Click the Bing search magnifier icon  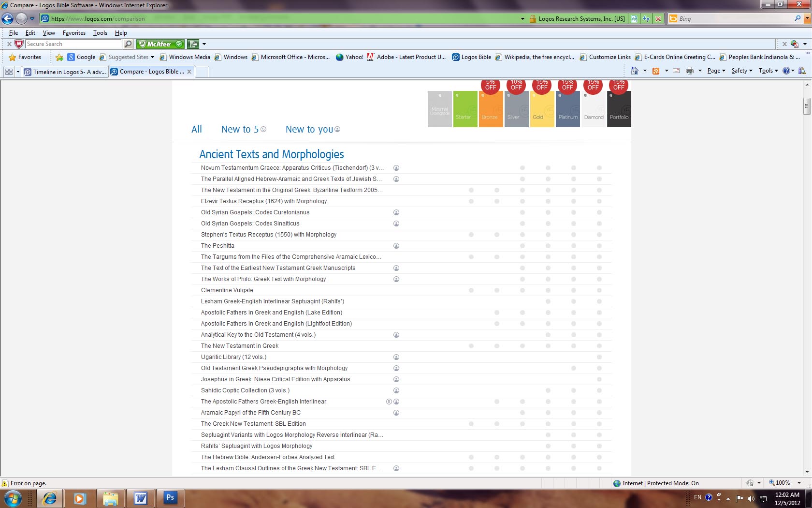click(797, 18)
